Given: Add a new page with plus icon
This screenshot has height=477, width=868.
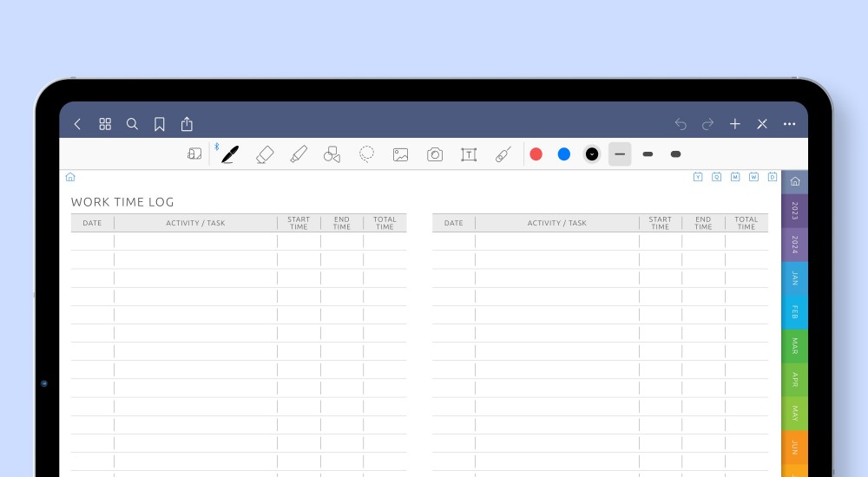Looking at the screenshot, I should point(734,124).
